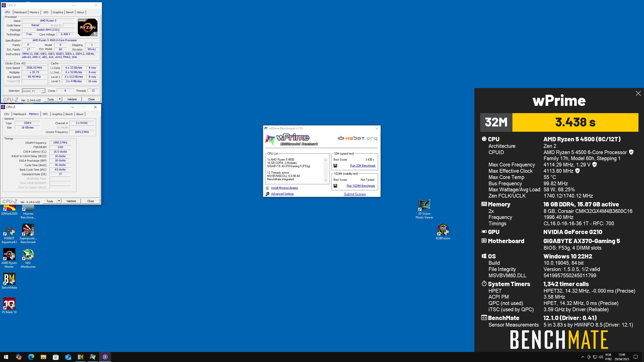This screenshot has width=644, height=362.
Task: Switch to wPrime taskbar app
Action: tap(93, 357)
